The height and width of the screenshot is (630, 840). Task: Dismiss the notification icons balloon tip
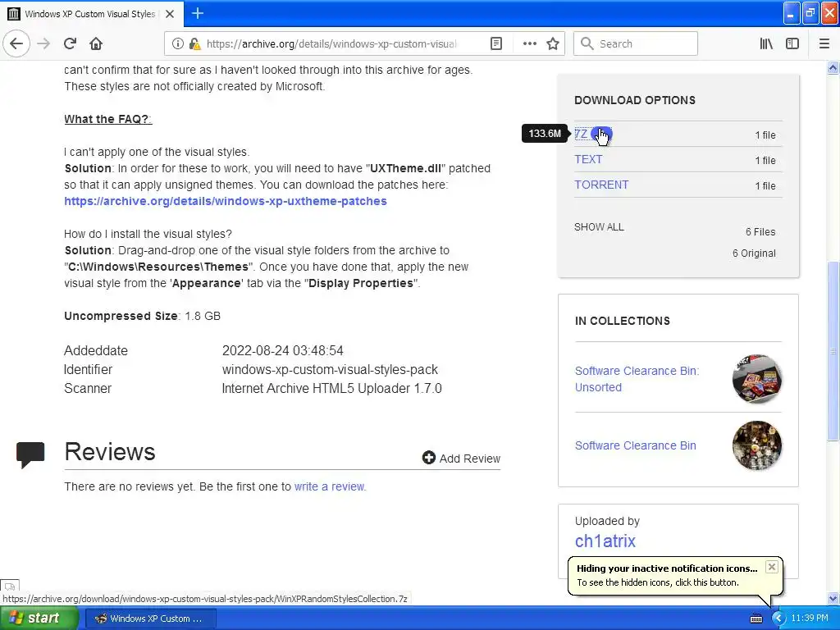[x=771, y=567]
